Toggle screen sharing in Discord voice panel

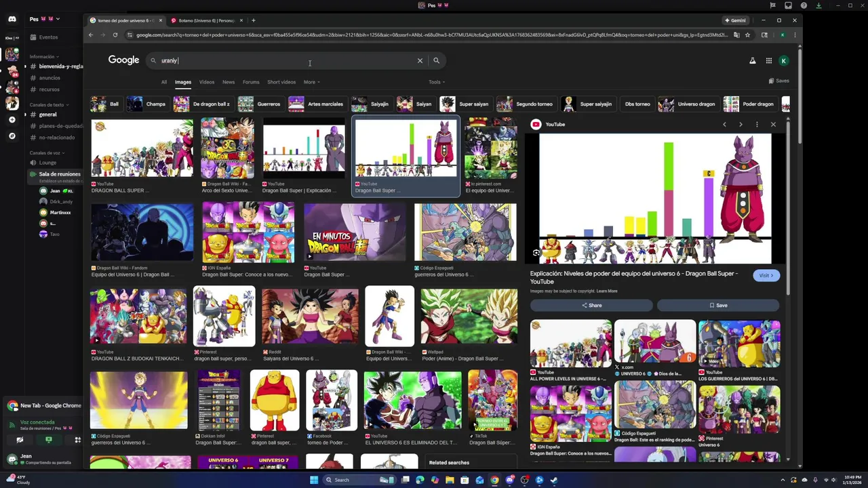(x=49, y=440)
